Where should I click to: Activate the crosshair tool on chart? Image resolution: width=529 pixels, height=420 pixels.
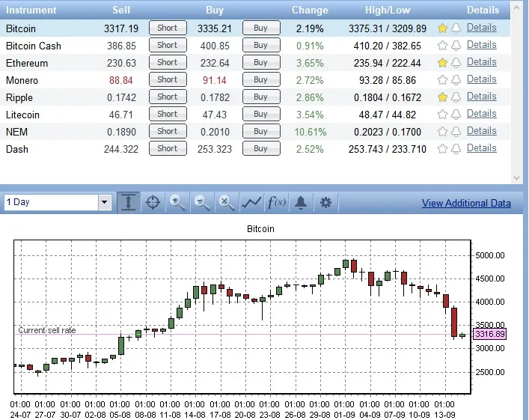[x=153, y=203]
